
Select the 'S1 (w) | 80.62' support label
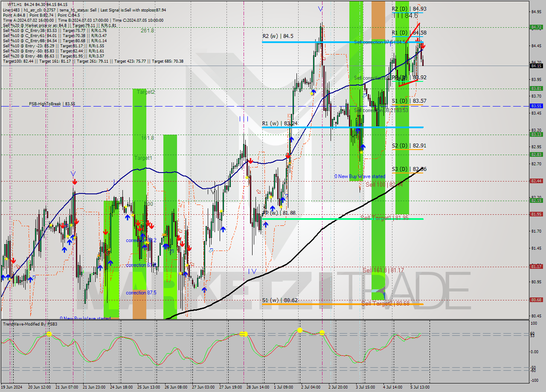[280, 300]
